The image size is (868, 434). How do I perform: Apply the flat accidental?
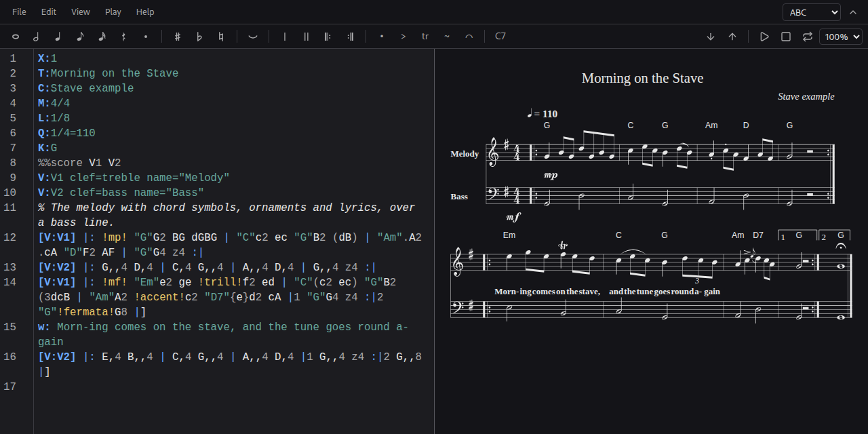(x=199, y=37)
